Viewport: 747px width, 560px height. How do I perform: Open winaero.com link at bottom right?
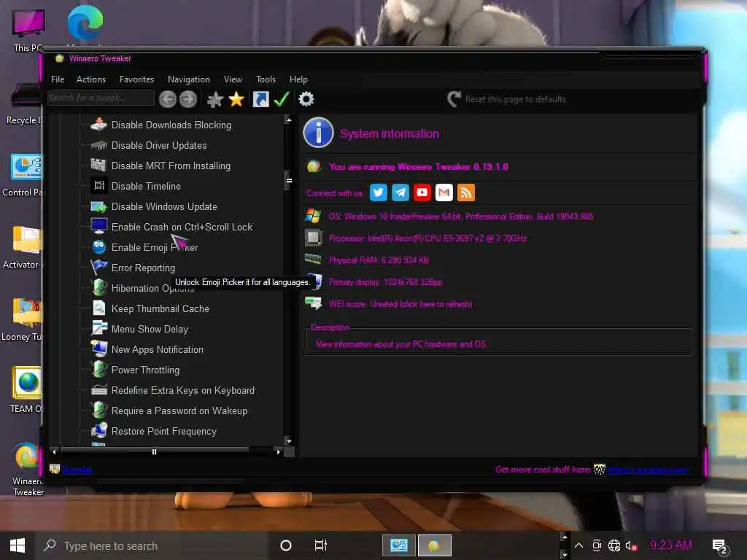[x=648, y=470]
